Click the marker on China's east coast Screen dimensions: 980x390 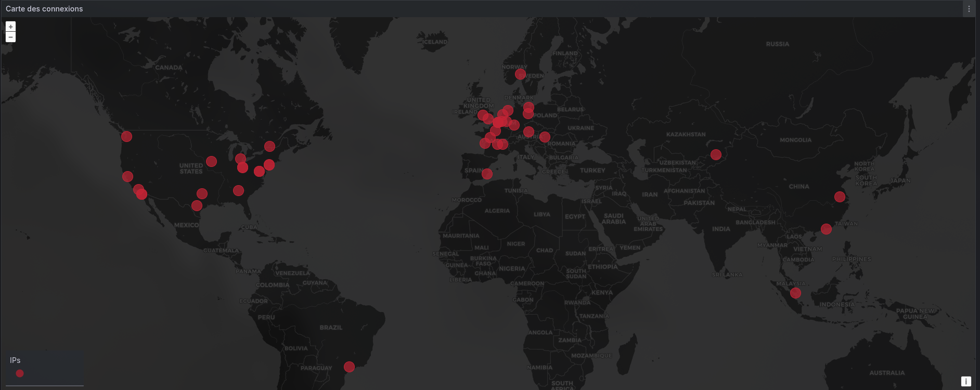click(x=840, y=197)
